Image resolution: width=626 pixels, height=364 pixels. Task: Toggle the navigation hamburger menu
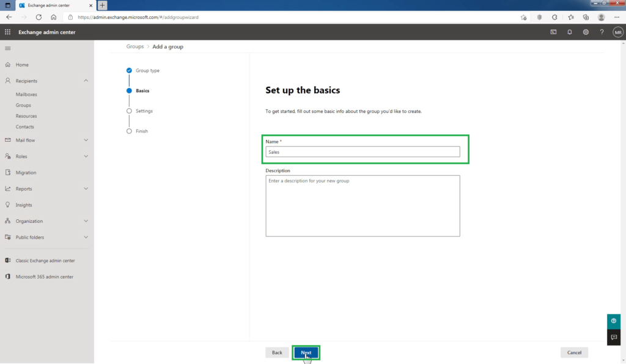tap(7, 48)
